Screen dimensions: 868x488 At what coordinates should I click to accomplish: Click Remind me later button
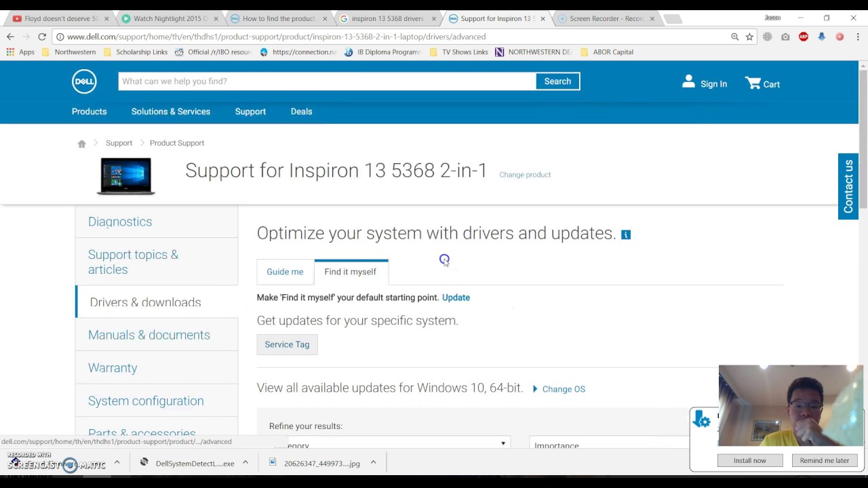(824, 460)
